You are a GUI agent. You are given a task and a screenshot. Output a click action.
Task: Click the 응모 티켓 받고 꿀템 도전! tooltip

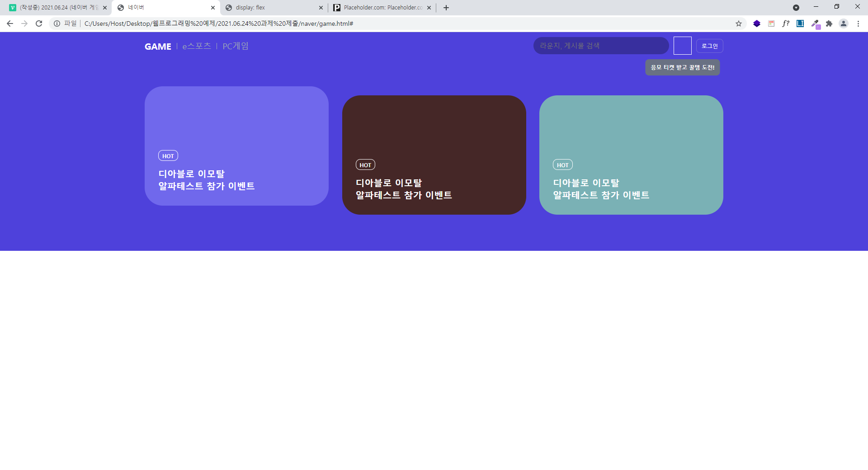point(682,67)
